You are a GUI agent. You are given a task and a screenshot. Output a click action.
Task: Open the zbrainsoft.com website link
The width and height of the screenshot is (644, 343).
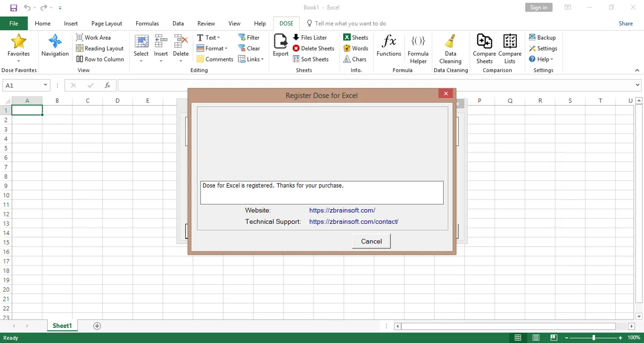pos(342,210)
